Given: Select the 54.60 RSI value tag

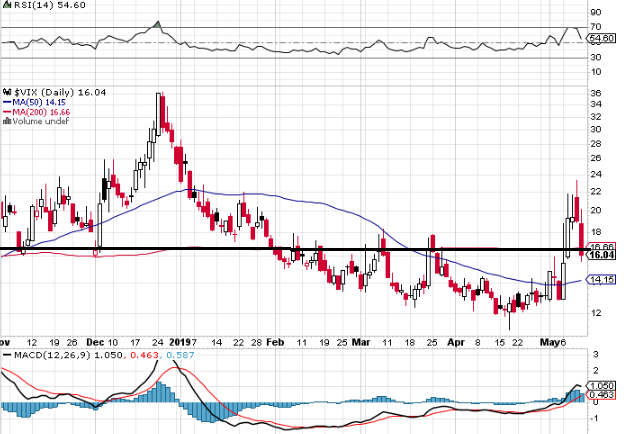Looking at the screenshot, I should (x=601, y=38).
